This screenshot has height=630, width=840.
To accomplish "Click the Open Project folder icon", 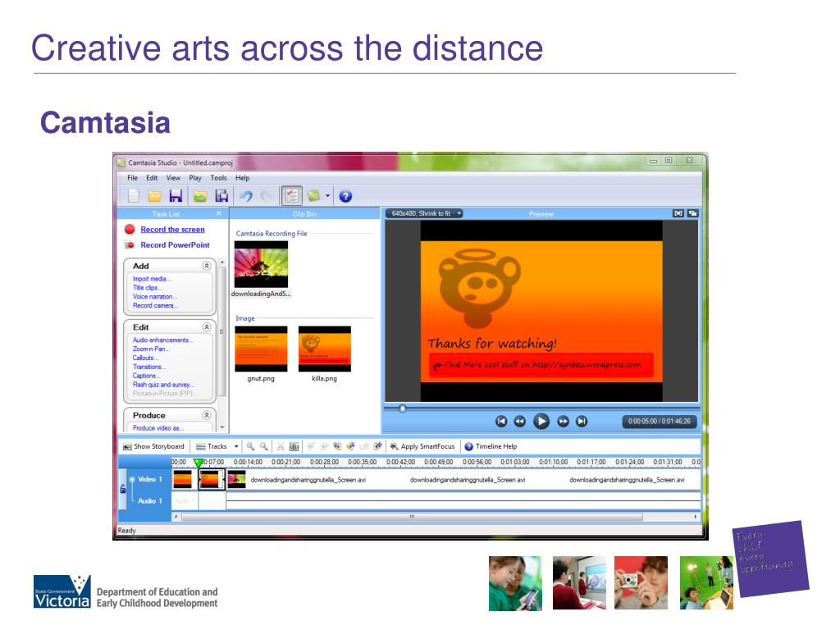I will tap(154, 196).
